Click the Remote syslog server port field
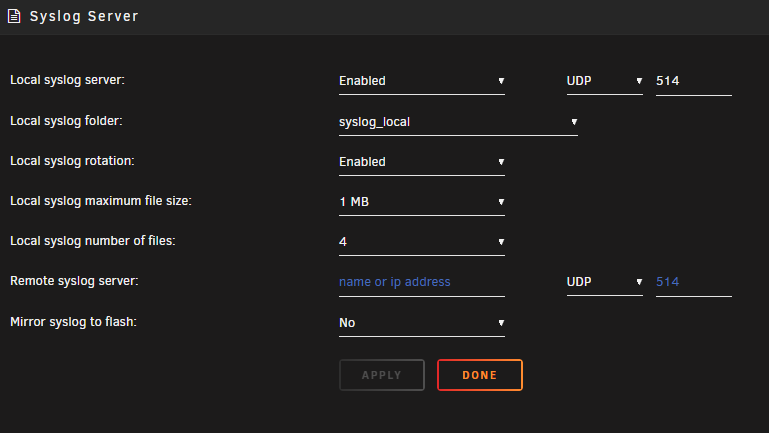 693,282
